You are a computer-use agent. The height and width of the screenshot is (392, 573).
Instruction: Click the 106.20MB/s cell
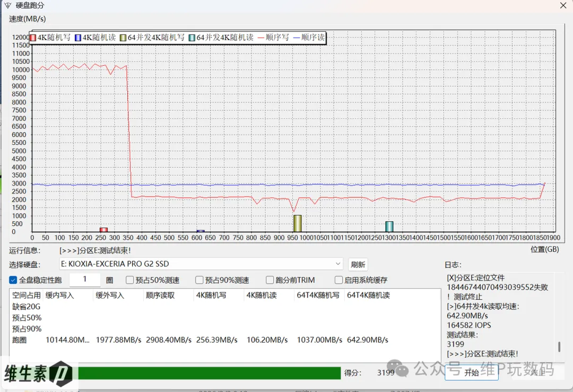[x=267, y=340]
